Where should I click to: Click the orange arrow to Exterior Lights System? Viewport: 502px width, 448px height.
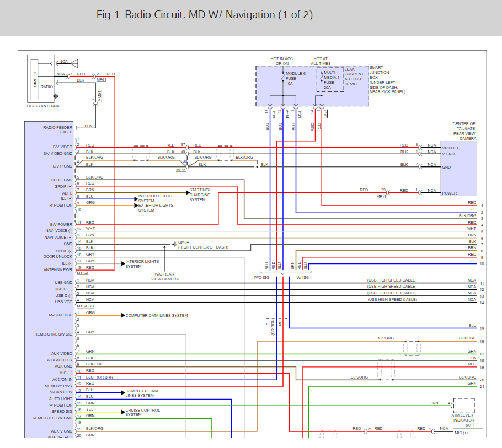point(135,206)
